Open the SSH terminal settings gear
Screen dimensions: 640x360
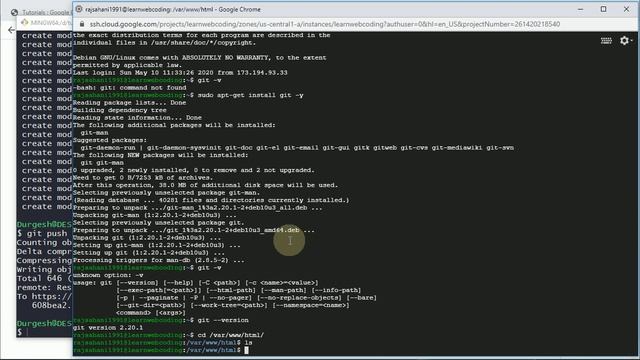tap(624, 40)
